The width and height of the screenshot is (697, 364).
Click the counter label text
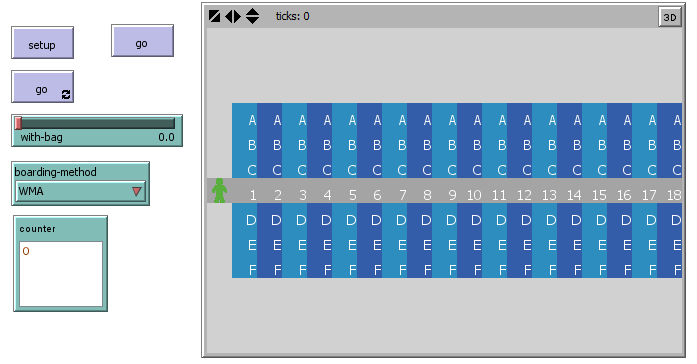click(x=37, y=229)
